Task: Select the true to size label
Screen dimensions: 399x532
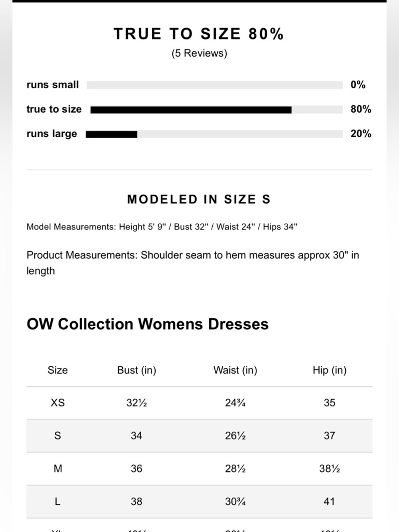Action: [x=54, y=109]
